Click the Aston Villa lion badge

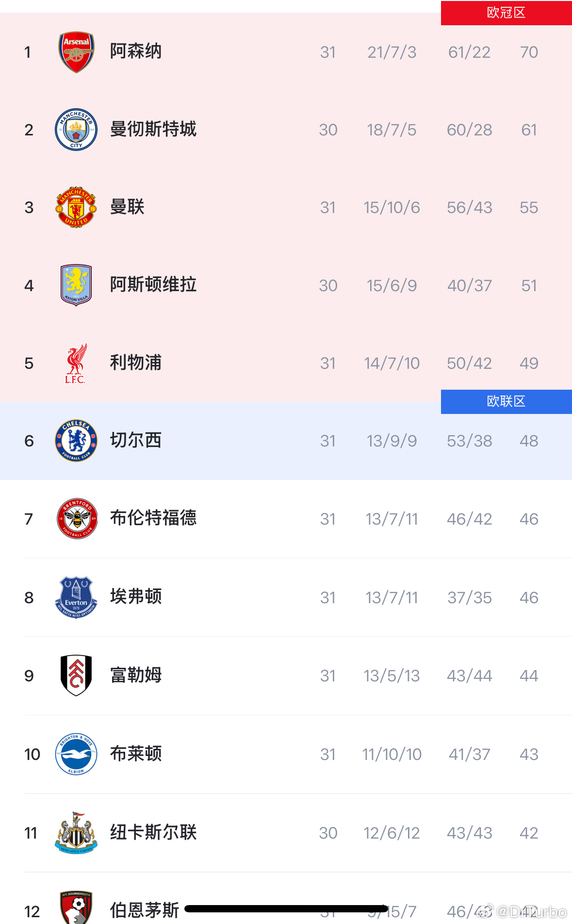coord(76,285)
